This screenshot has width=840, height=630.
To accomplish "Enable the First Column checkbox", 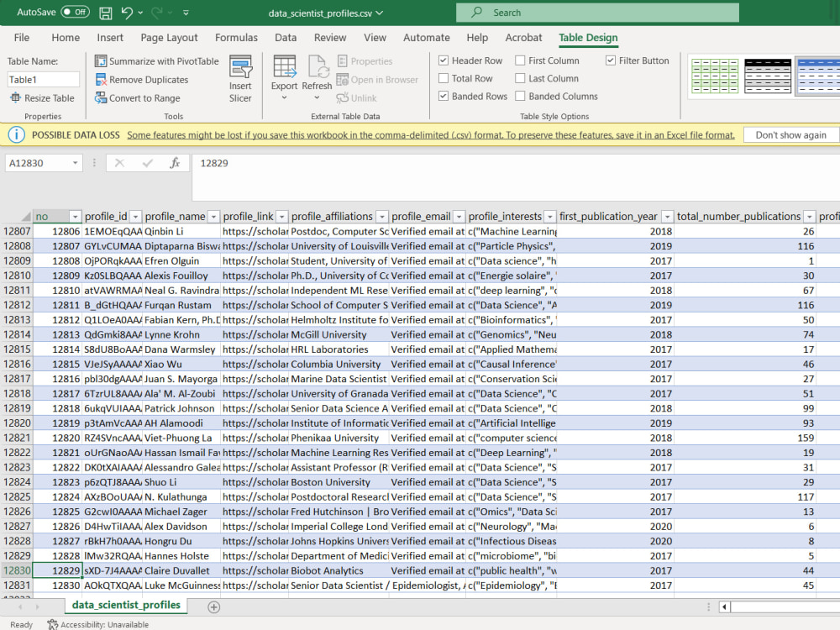I will pos(520,60).
